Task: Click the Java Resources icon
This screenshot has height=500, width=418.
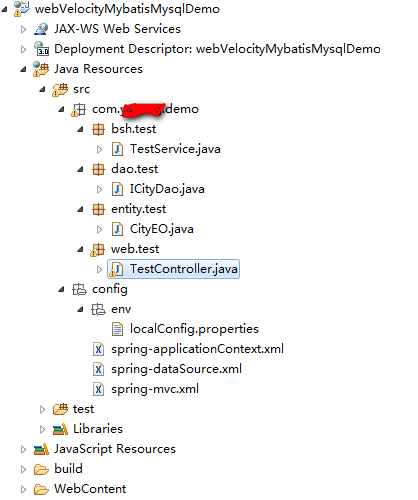Action: tap(41, 69)
